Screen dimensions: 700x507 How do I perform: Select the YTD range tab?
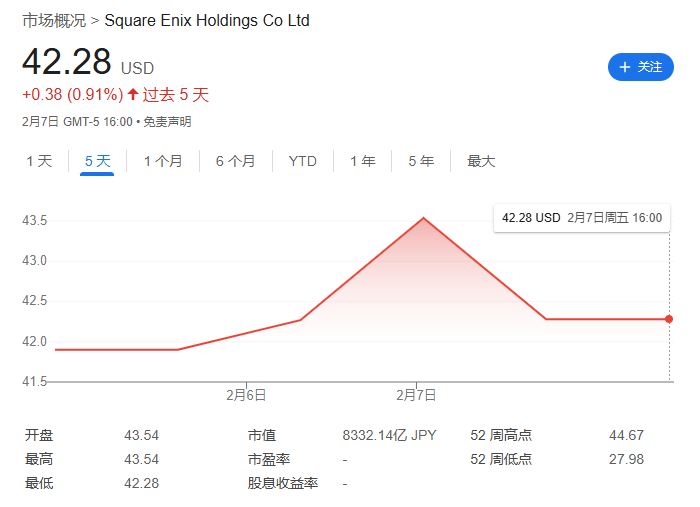coord(303,161)
